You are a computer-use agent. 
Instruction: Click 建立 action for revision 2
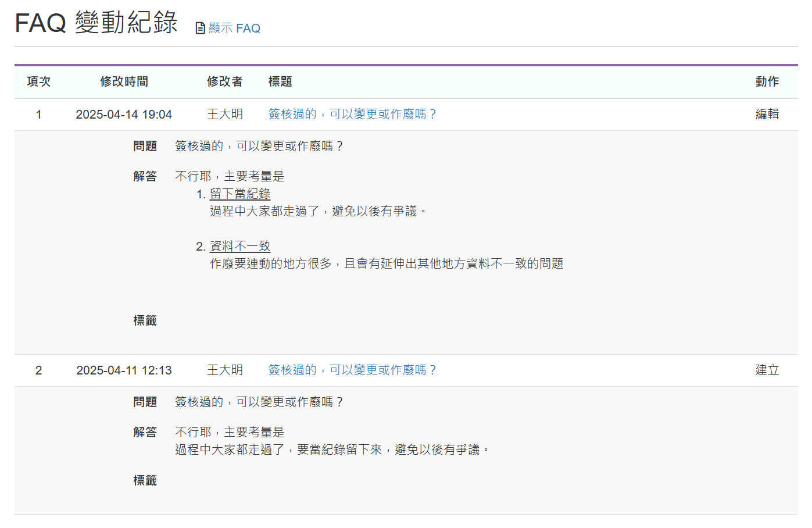pos(767,370)
